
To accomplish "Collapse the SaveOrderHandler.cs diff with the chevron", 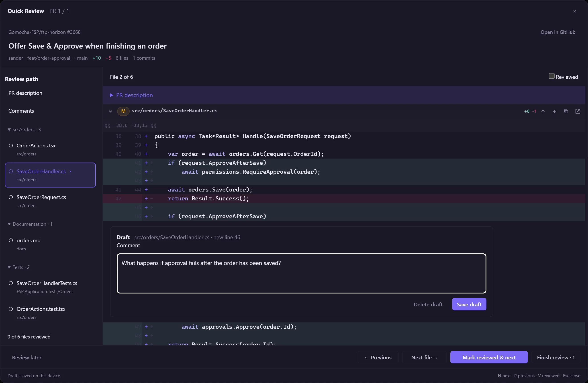I will [x=110, y=111].
